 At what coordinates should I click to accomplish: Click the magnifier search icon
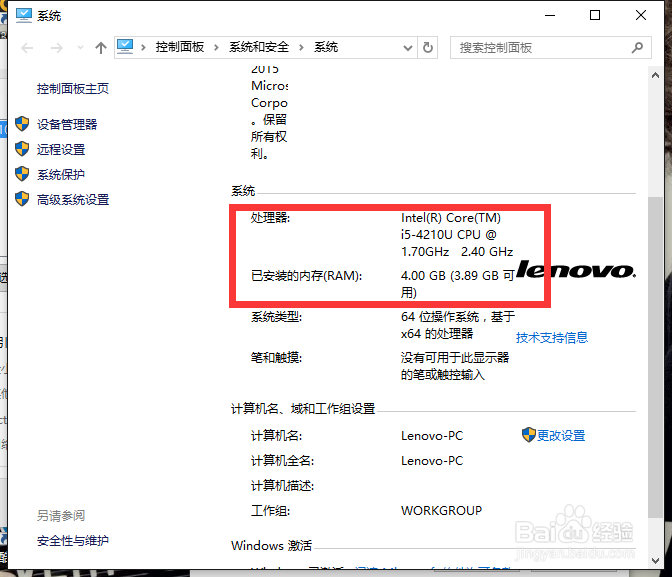click(637, 48)
